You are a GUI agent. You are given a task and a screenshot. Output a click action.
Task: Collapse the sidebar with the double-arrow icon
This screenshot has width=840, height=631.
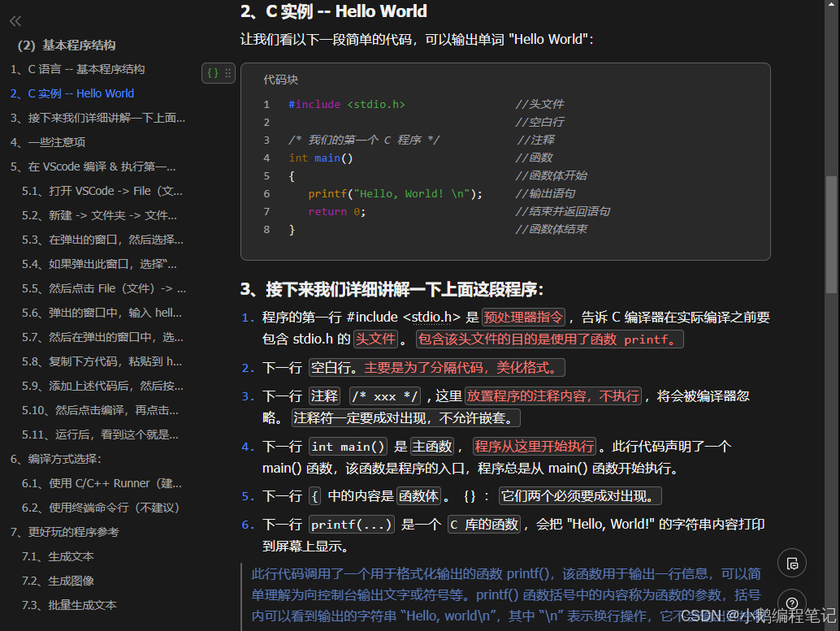15,21
